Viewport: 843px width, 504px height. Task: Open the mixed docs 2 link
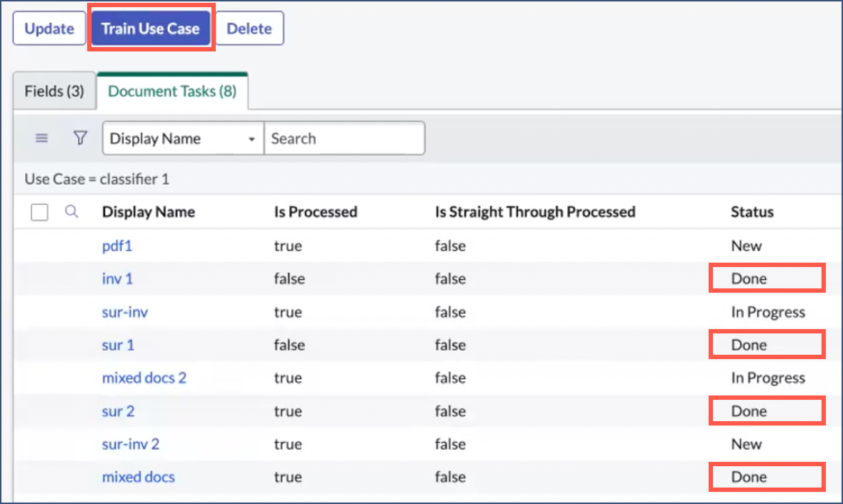(144, 378)
